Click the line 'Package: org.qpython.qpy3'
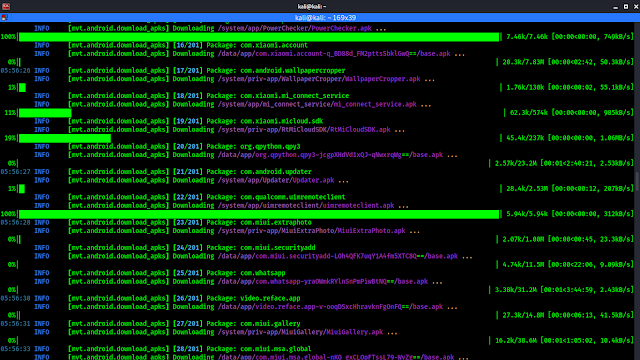This screenshot has width=640, height=360. click(253, 147)
